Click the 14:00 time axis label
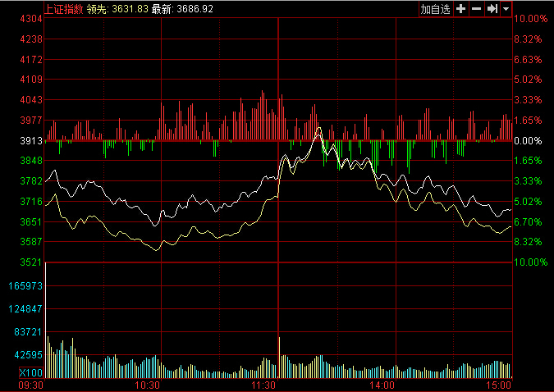This screenshot has height=392, width=554. click(382, 384)
